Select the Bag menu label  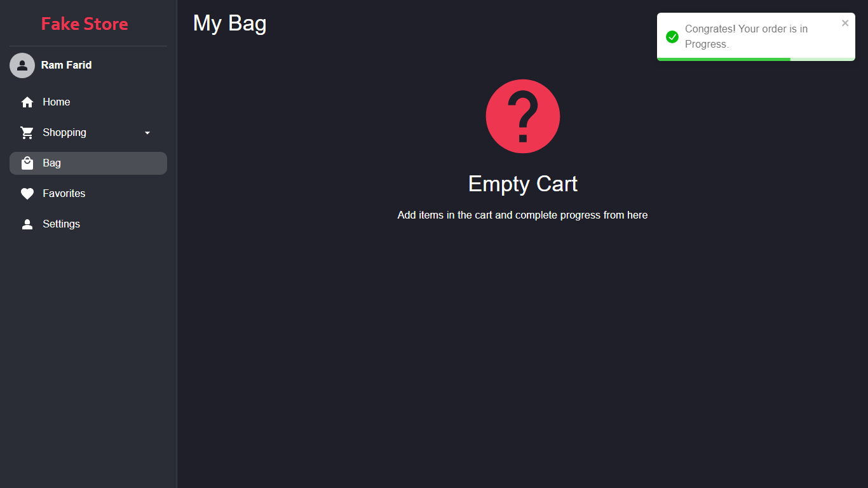tap(52, 163)
